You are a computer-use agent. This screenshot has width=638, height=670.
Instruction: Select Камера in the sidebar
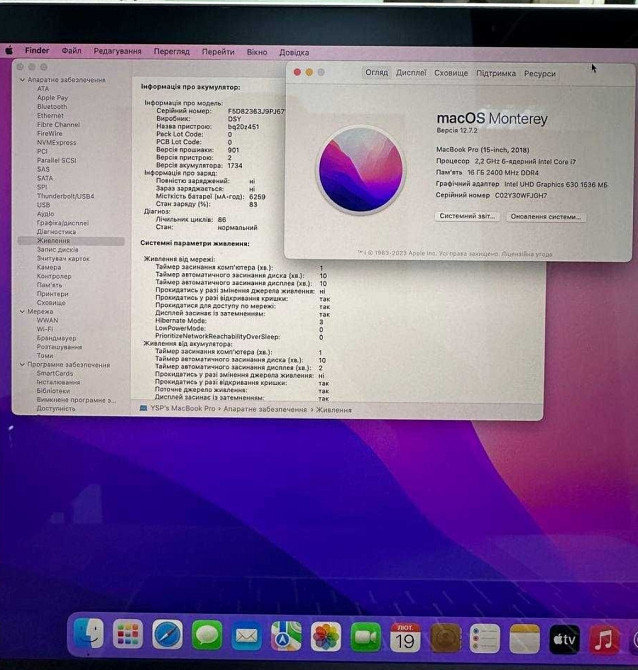(49, 267)
